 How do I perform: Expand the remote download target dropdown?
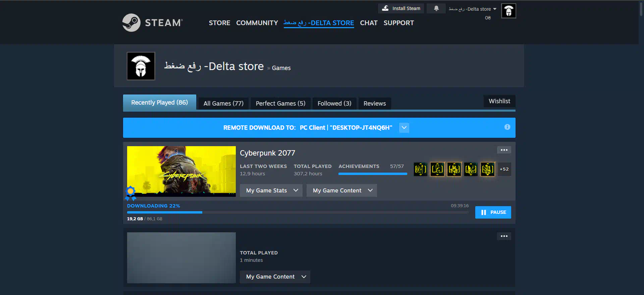(x=404, y=128)
